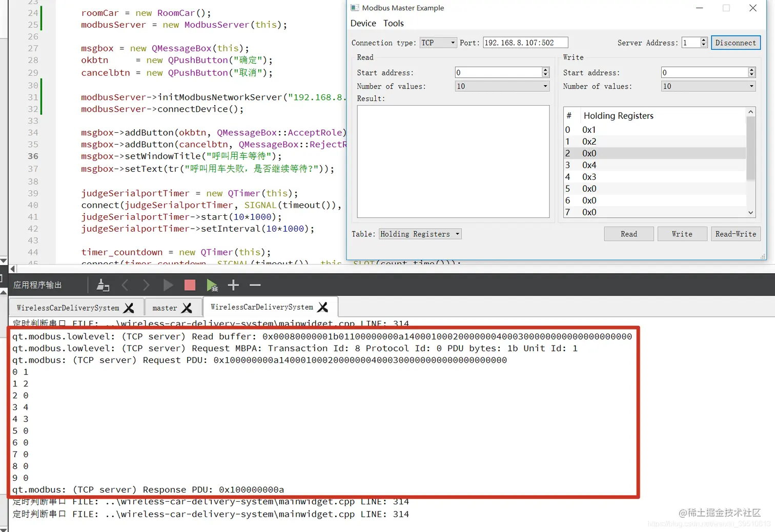Click the Write button
The height and width of the screenshot is (532, 775).
pos(682,234)
